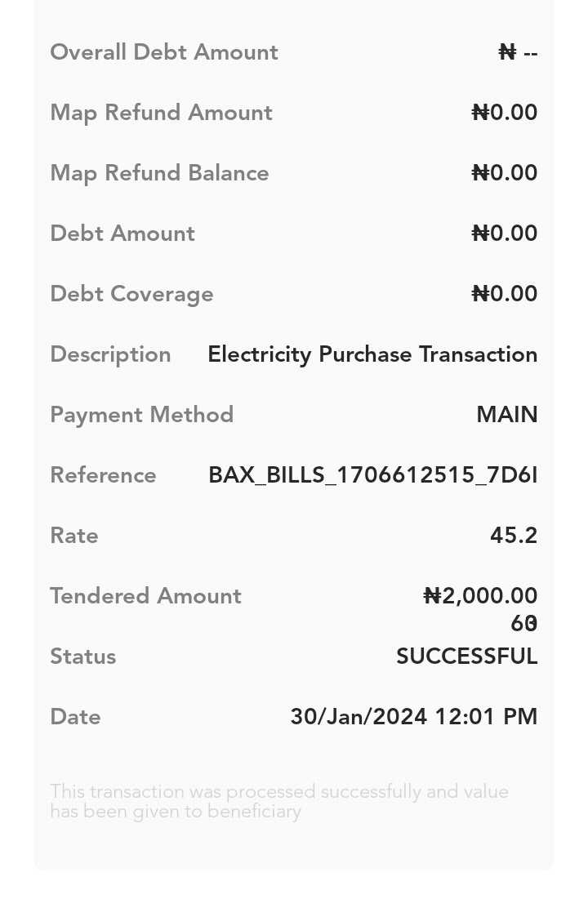
Task: Tap the Description label
Action: click(110, 354)
